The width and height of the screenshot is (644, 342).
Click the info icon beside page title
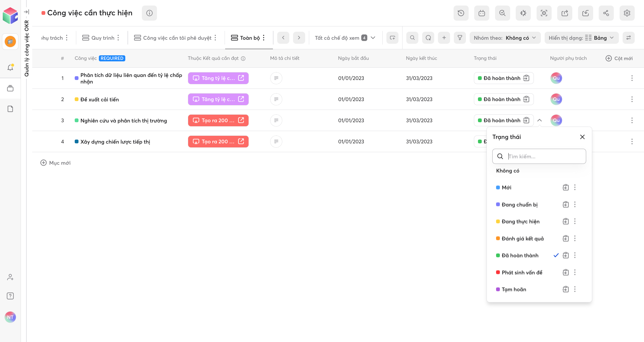149,13
